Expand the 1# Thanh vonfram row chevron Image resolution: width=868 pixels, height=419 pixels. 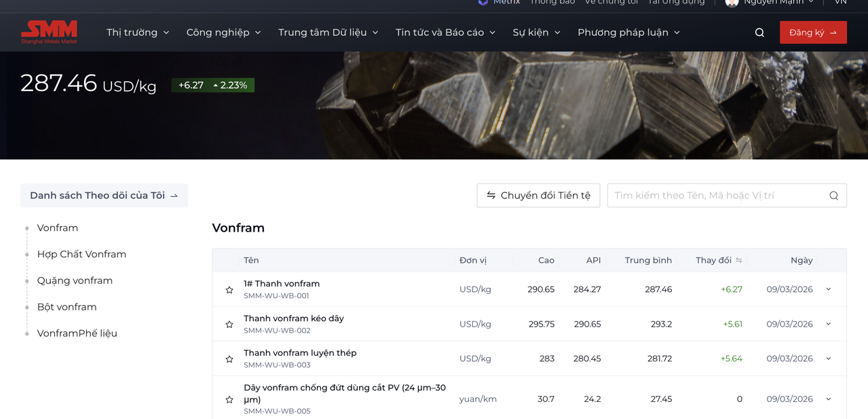point(828,289)
